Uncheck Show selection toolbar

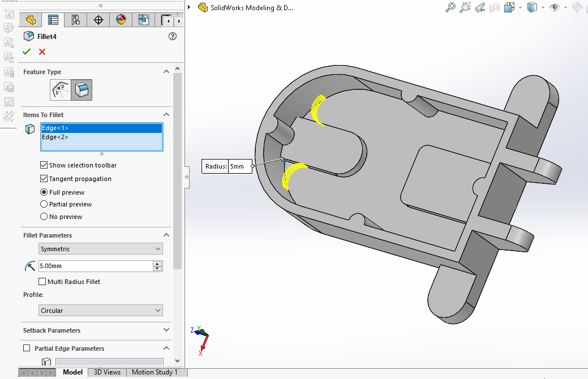(44, 165)
